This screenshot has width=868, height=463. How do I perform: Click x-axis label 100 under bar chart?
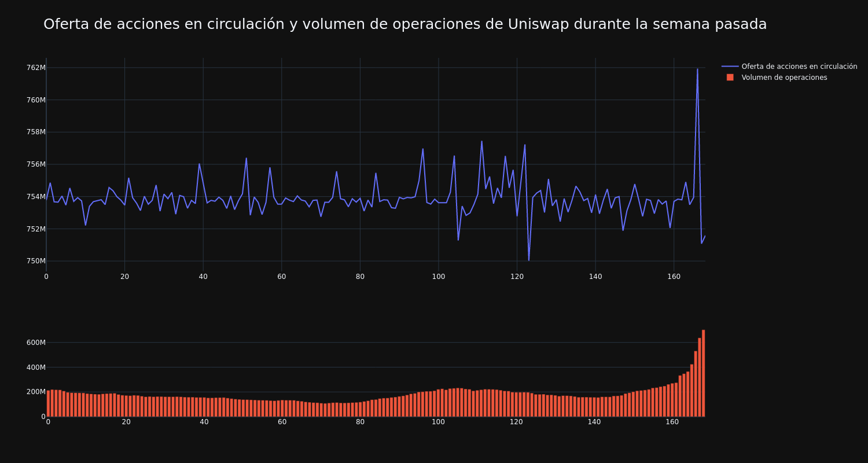438,422
